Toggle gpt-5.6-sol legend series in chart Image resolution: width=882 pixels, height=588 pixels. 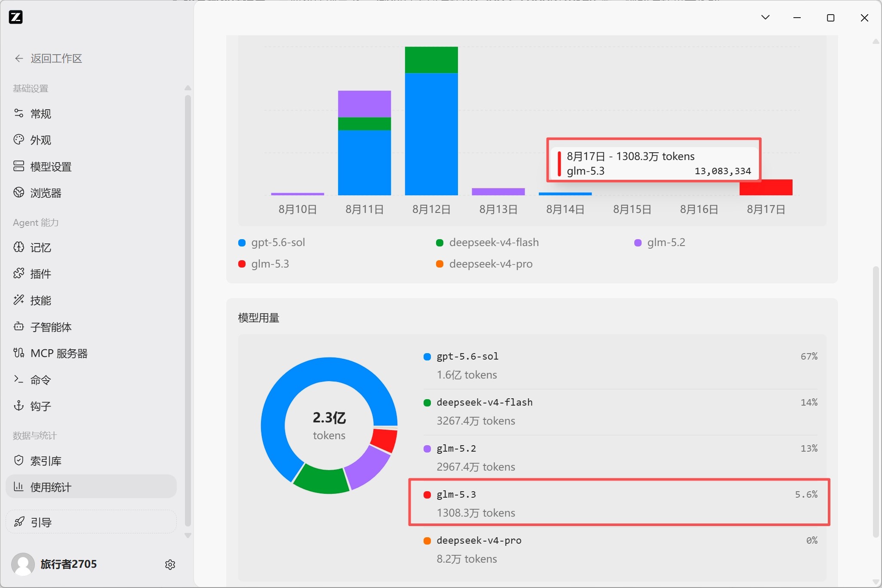272,243
